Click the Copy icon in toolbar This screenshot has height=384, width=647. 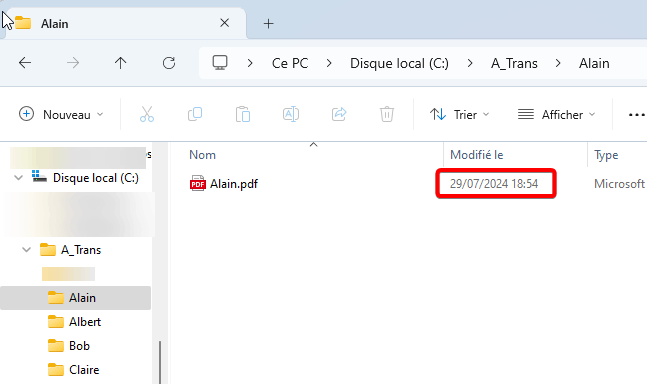tap(195, 114)
